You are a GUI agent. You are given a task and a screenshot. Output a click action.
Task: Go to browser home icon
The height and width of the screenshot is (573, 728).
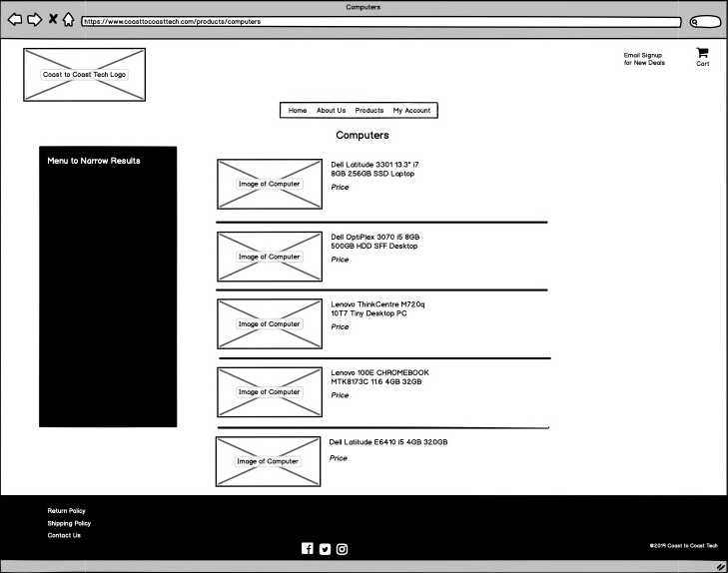(x=68, y=19)
